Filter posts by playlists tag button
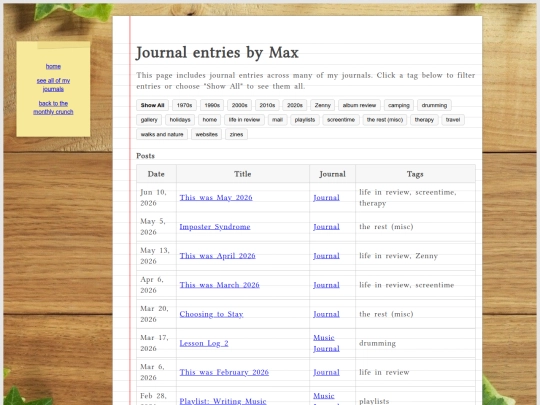The height and width of the screenshot is (405, 540). tap(305, 120)
